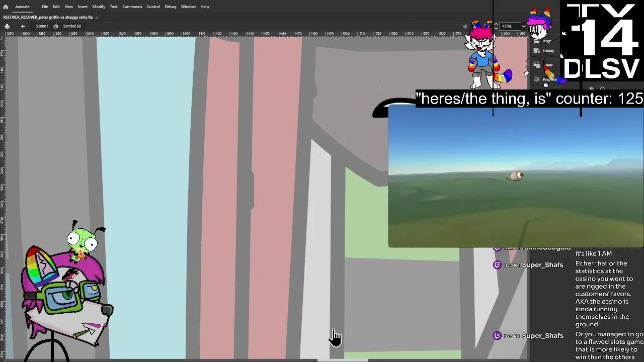Click the Edit Symbols icon beside the back arrow
The height and width of the screenshot is (362, 644).
pos(7,26)
